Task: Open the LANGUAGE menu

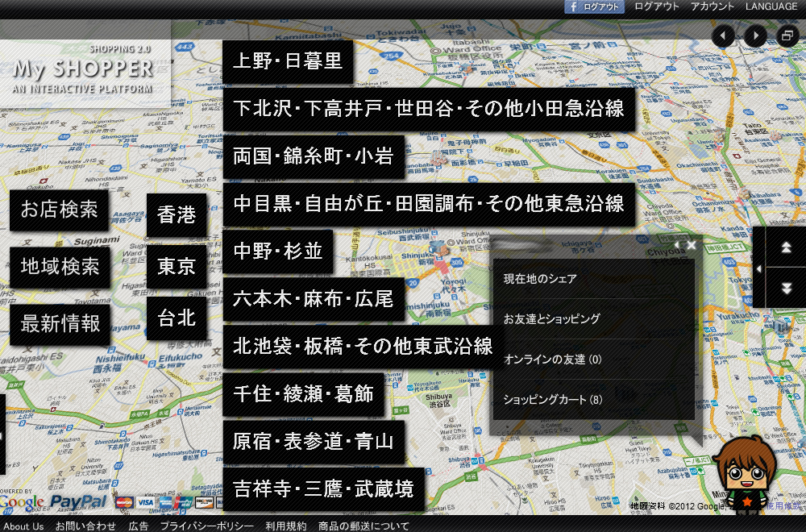Action: point(771,6)
